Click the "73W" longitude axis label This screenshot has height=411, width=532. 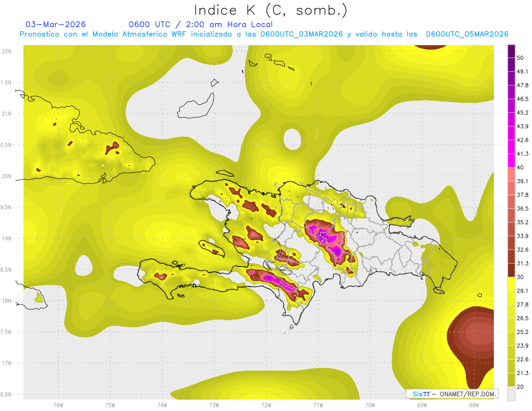click(x=214, y=406)
